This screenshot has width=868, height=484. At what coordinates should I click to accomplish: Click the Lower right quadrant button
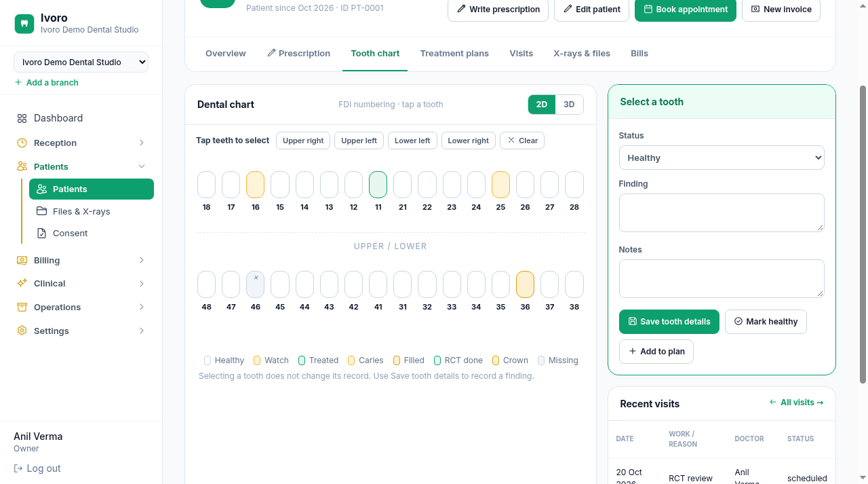pos(468,141)
